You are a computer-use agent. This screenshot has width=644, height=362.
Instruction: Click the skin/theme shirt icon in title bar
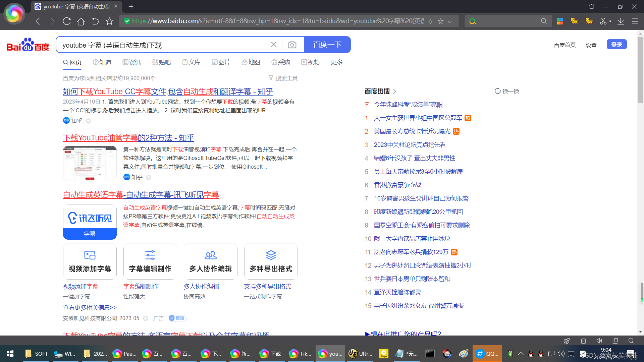click(591, 6)
